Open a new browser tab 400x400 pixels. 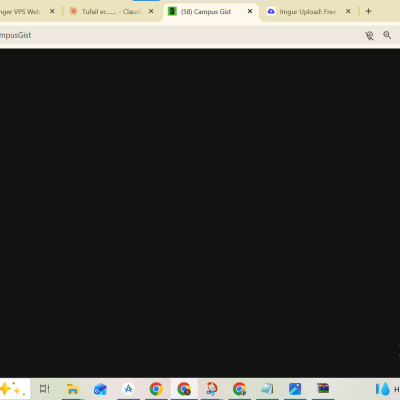368,11
